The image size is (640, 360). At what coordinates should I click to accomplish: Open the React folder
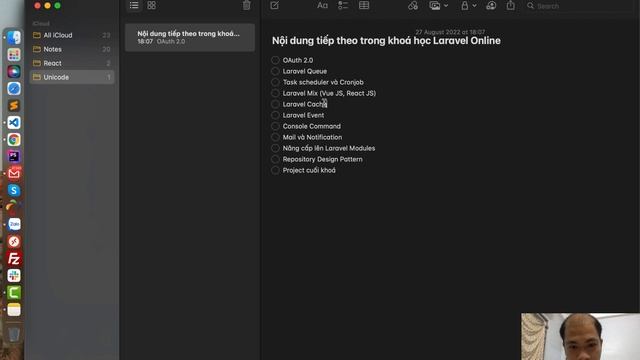pyautogui.click(x=72, y=63)
